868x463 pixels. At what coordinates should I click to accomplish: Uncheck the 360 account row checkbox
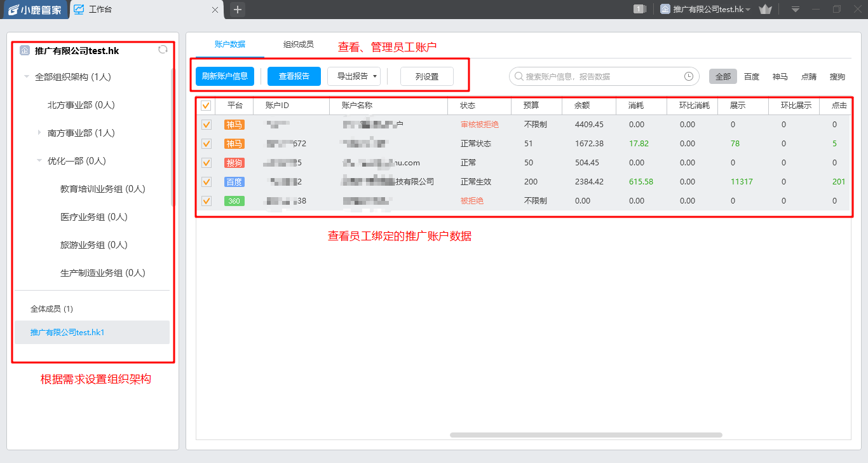[207, 201]
